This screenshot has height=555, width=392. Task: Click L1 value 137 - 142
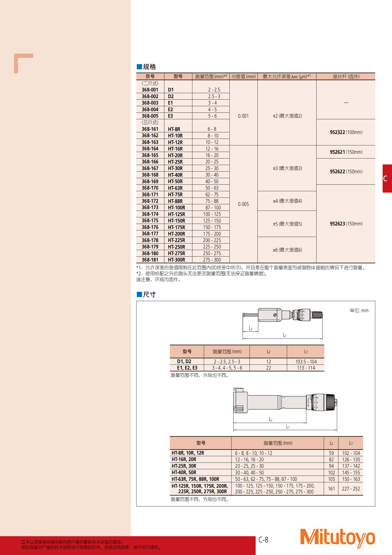(x=351, y=466)
